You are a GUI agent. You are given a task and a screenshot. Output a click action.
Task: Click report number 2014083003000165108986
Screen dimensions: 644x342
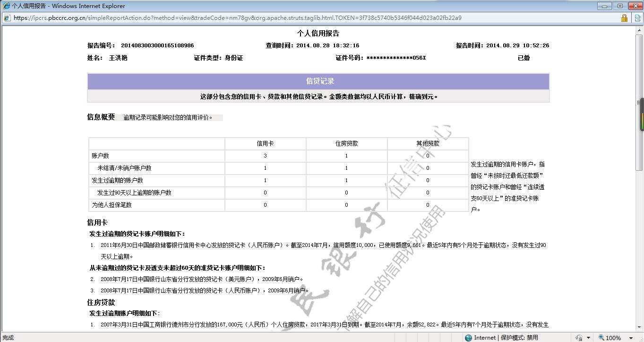point(157,46)
